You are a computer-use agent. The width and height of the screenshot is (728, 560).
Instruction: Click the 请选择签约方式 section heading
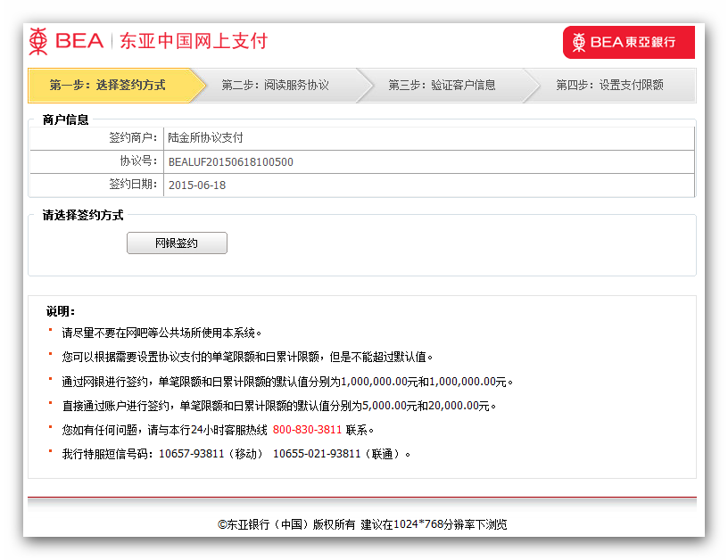(83, 215)
